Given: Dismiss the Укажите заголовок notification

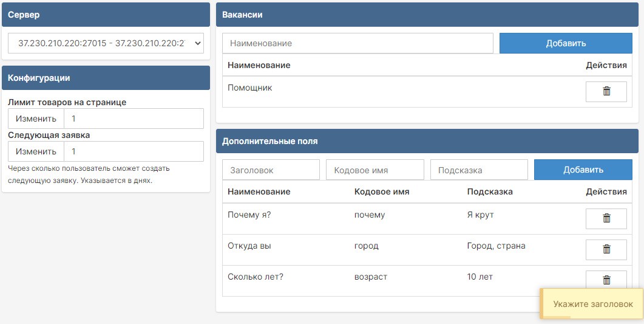Looking at the screenshot, I should point(592,304).
